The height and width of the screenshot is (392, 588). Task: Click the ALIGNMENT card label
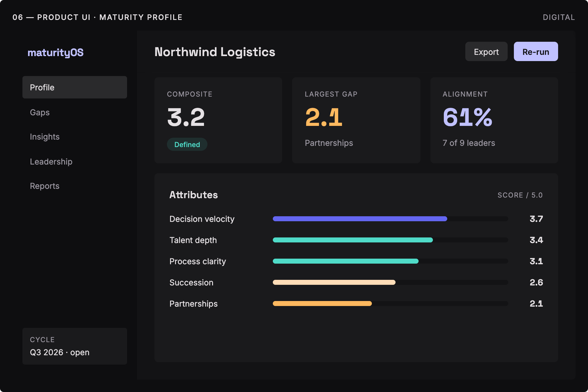(x=465, y=94)
